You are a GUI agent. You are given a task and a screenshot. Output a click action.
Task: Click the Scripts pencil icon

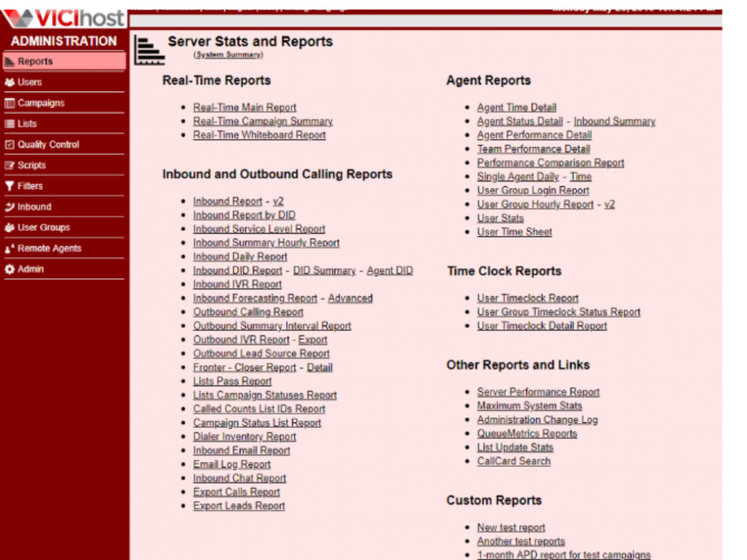10,165
